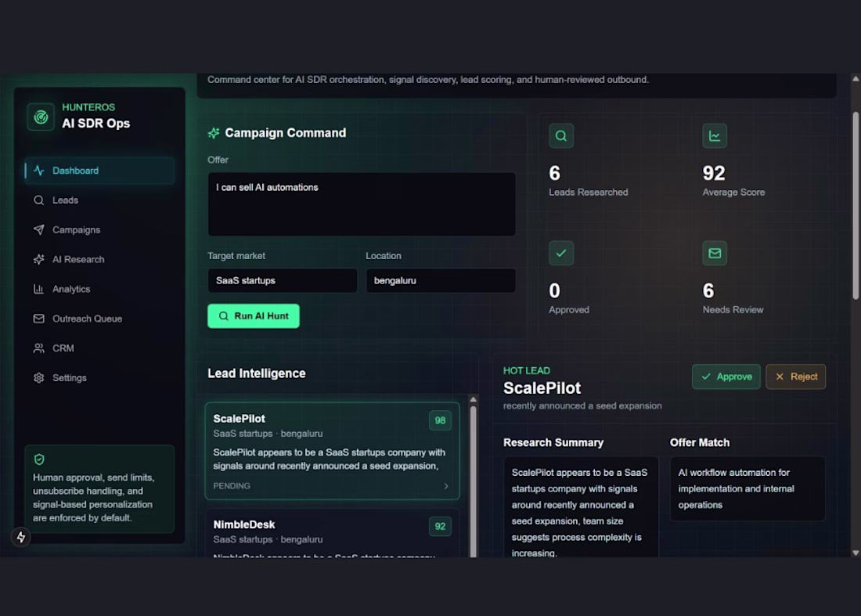Image resolution: width=861 pixels, height=616 pixels.
Task: Expand the ScalePilot card chevron
Action: pyautogui.click(x=446, y=486)
